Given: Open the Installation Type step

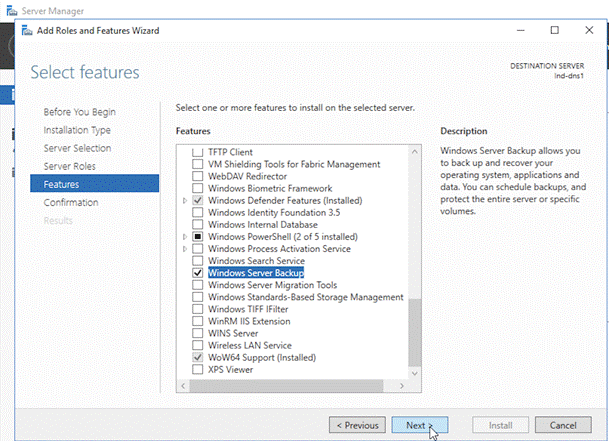Looking at the screenshot, I should [77, 130].
